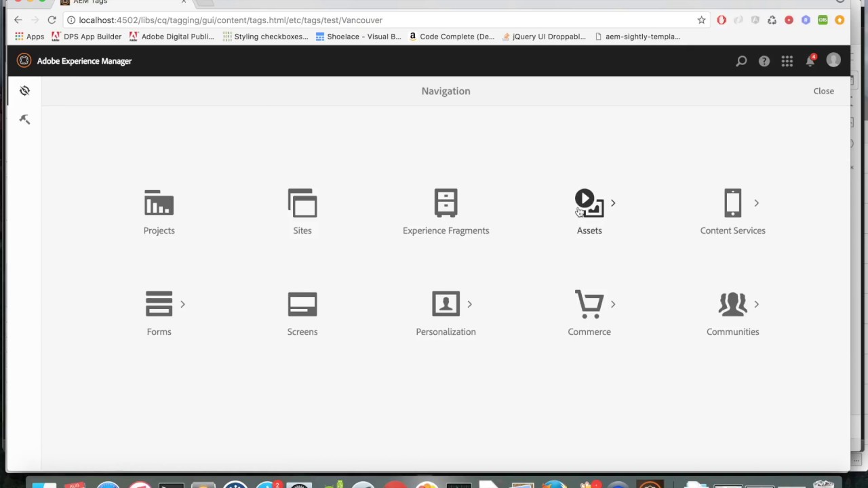Open the Projects console
The width and height of the screenshot is (868, 488).
click(159, 212)
